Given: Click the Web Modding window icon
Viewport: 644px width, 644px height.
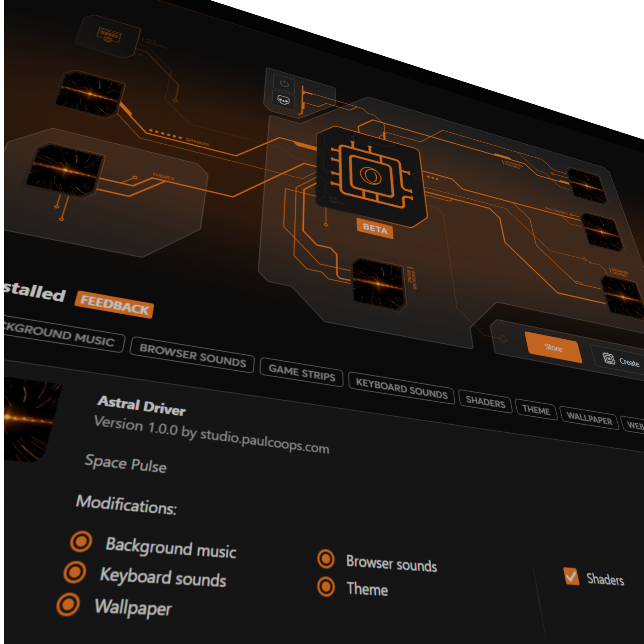Looking at the screenshot, I should pyautogui.click(x=108, y=35).
